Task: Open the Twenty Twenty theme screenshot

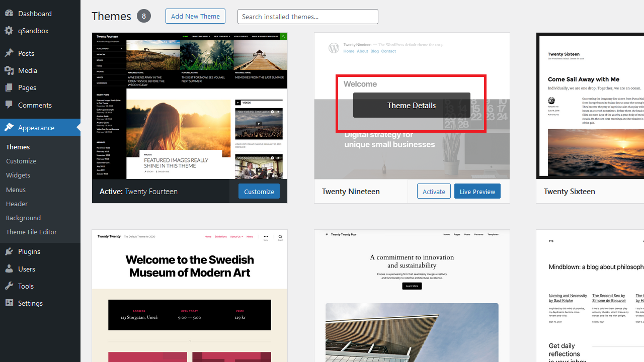Action: tap(190, 296)
